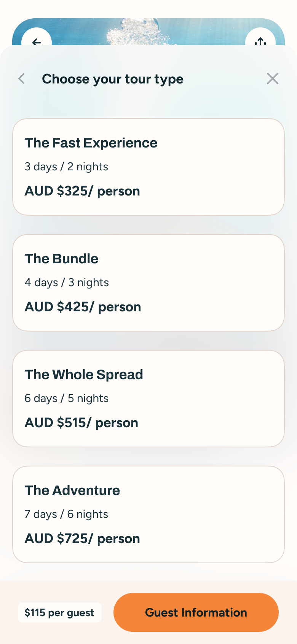Close the tour type panel with the X
Screen dimensions: 297x644
pyautogui.click(x=273, y=78)
